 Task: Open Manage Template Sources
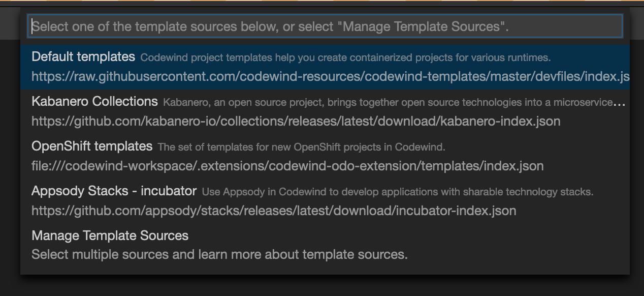(110, 235)
